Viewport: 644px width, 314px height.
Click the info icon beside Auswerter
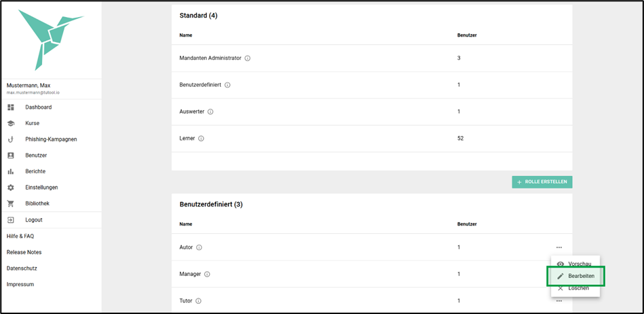click(210, 111)
